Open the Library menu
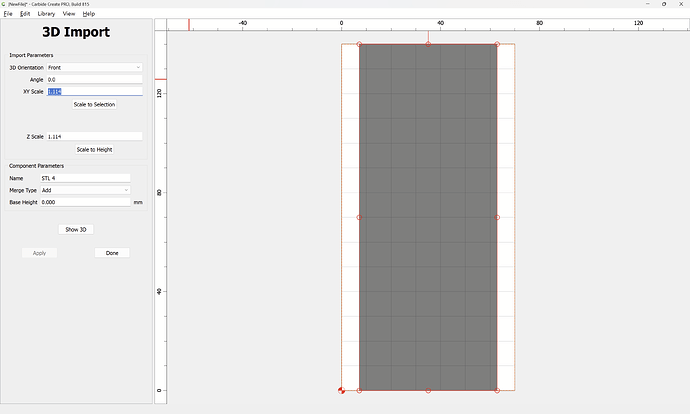This screenshot has height=414, width=690. [x=46, y=14]
